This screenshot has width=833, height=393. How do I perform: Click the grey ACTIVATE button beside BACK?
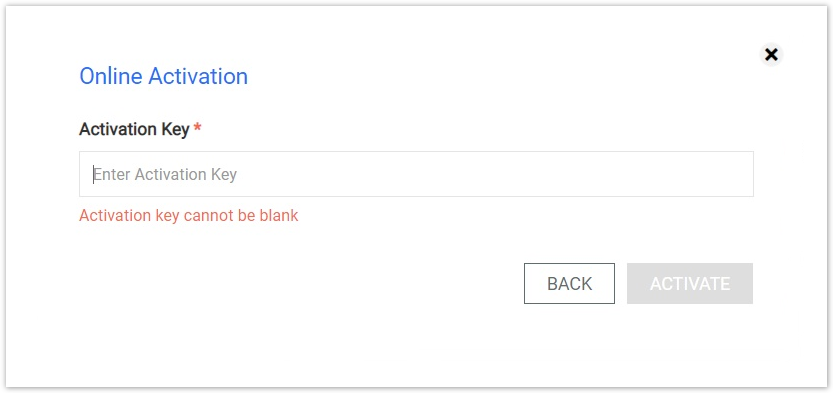coord(690,284)
